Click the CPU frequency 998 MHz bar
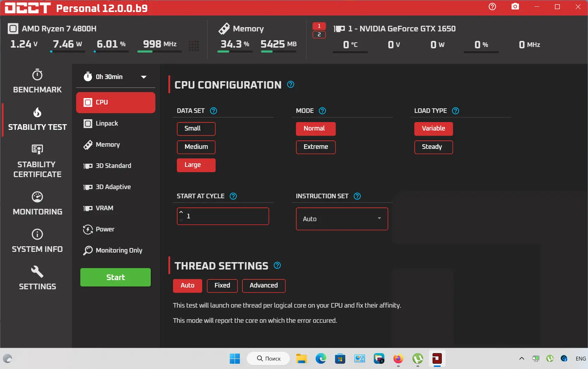 [x=160, y=52]
